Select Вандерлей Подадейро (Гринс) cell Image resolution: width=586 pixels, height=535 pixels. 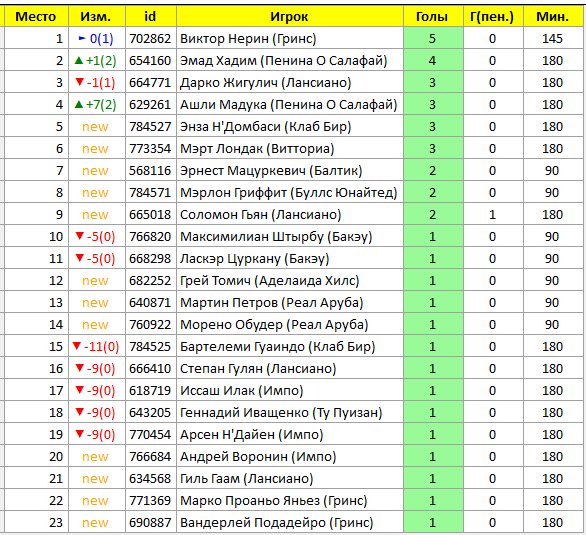(x=290, y=522)
